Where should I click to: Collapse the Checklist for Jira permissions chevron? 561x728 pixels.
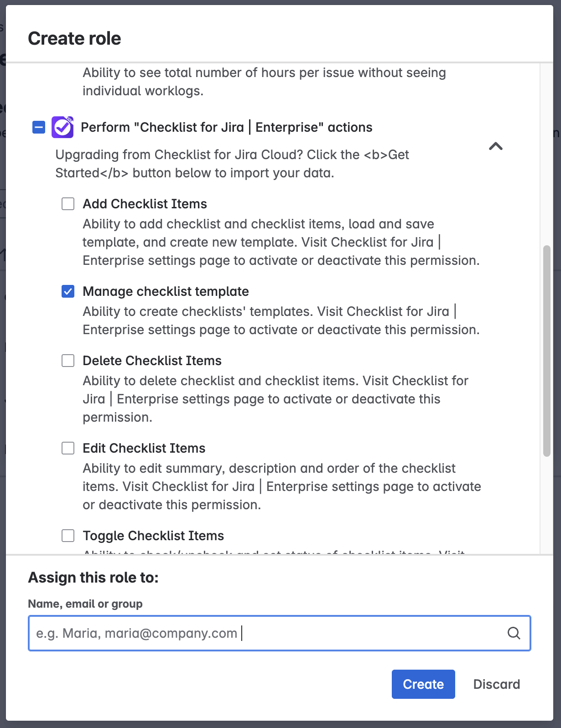click(x=496, y=146)
